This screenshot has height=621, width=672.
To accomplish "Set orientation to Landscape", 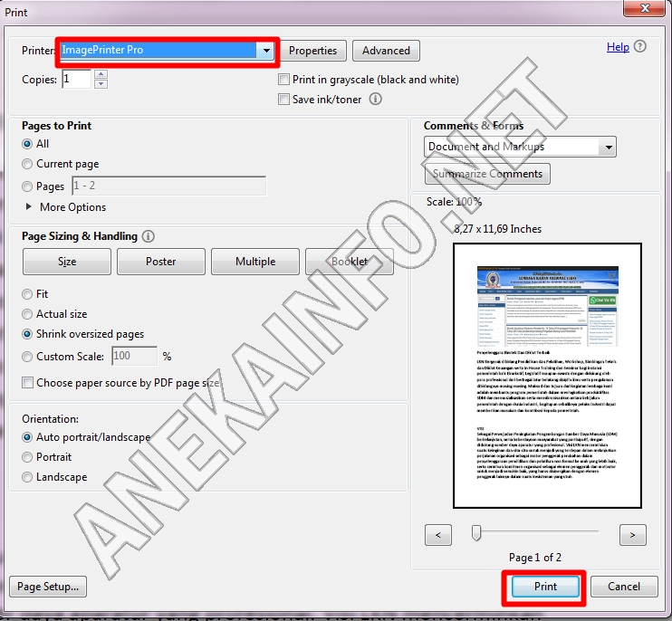I will [27, 477].
